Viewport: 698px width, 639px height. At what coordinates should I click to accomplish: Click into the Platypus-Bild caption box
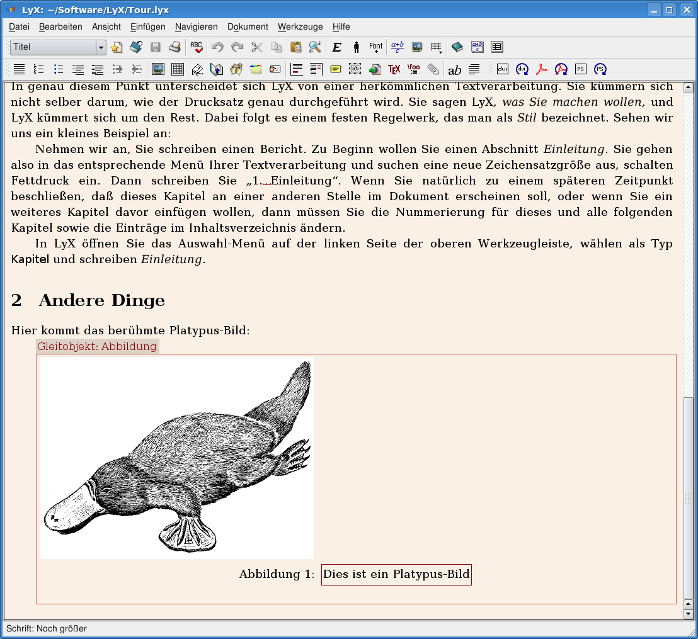click(396, 574)
